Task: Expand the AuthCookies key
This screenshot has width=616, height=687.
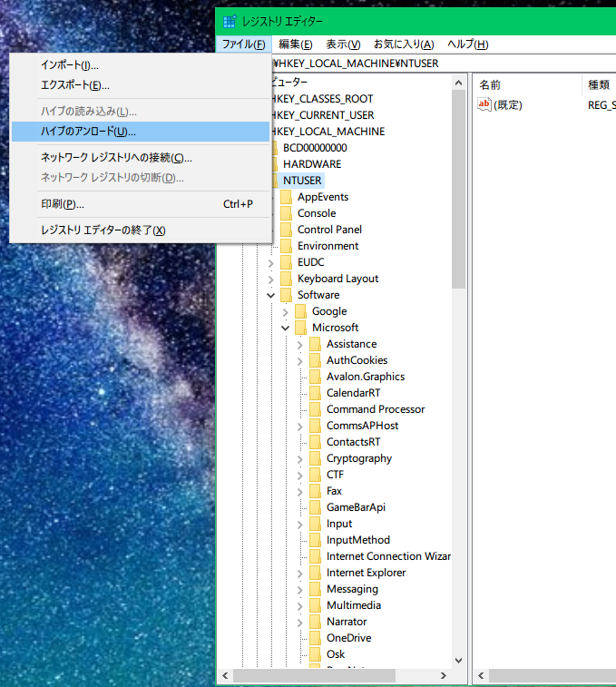Action: tap(299, 361)
